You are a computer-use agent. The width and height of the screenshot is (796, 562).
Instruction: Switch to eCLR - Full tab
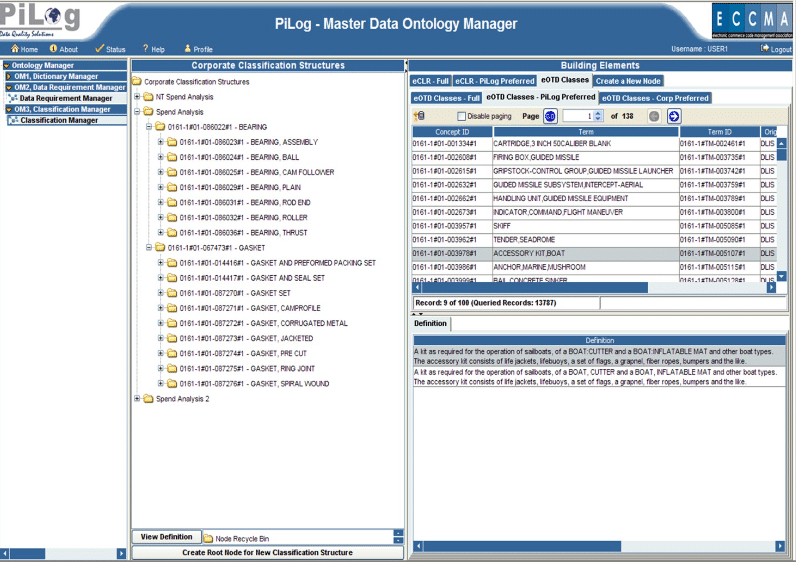(430, 81)
